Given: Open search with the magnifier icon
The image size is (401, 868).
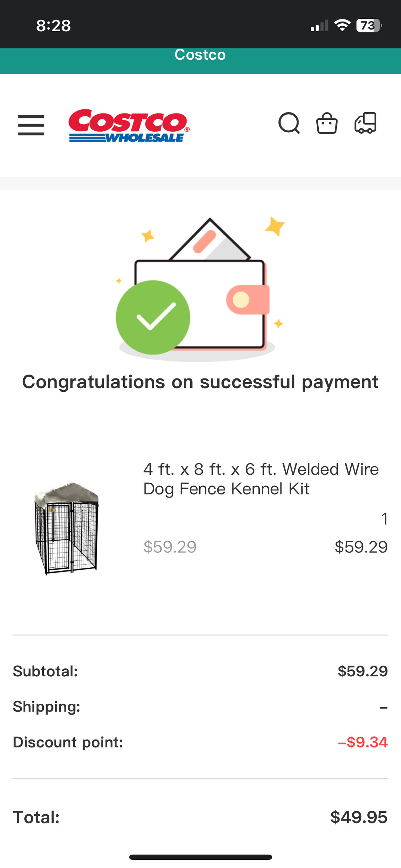Looking at the screenshot, I should 289,123.
